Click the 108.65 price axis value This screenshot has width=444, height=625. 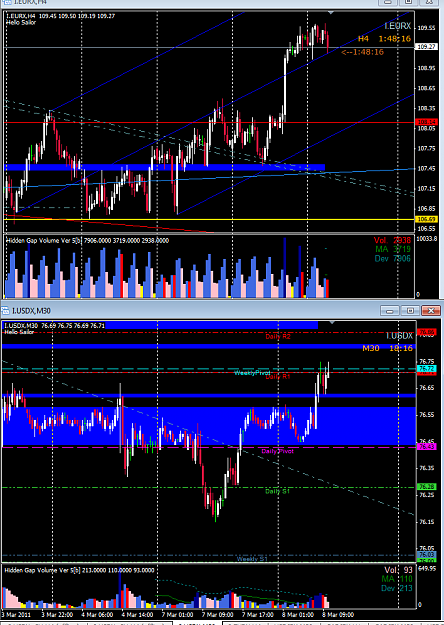click(x=426, y=88)
